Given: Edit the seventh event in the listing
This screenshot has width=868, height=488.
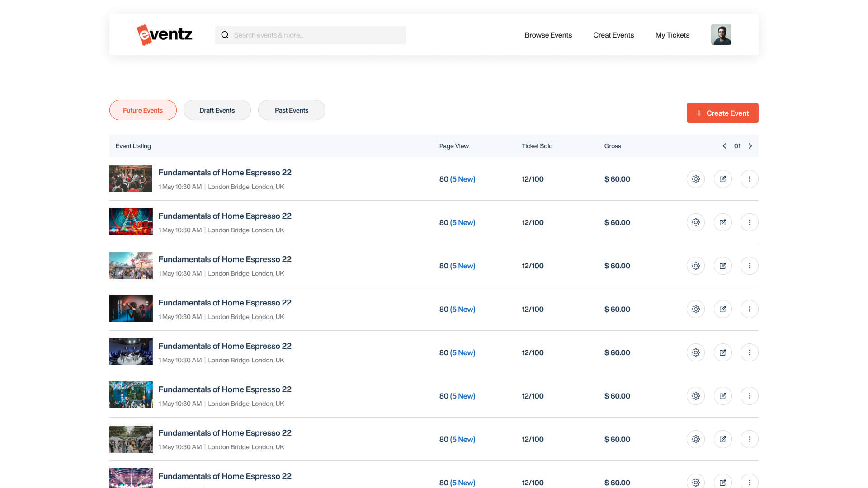Looking at the screenshot, I should pyautogui.click(x=722, y=439).
